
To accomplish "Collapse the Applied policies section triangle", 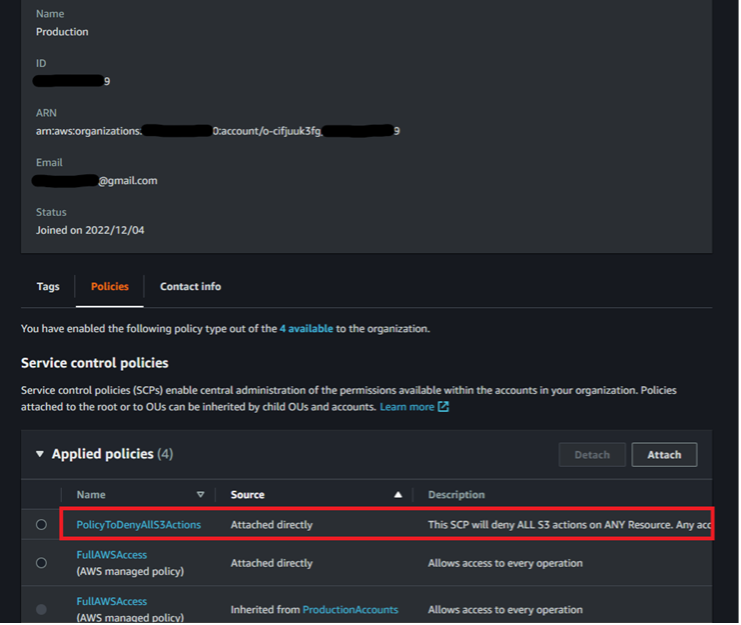I will tap(40, 454).
